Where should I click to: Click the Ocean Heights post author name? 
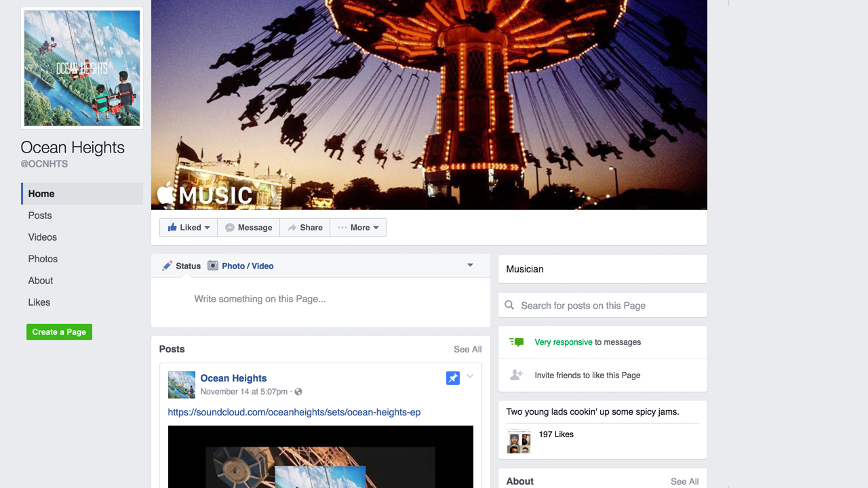[233, 378]
